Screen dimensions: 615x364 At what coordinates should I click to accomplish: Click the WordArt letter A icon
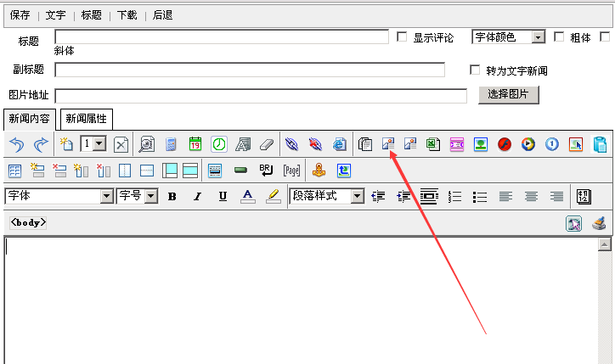click(243, 144)
